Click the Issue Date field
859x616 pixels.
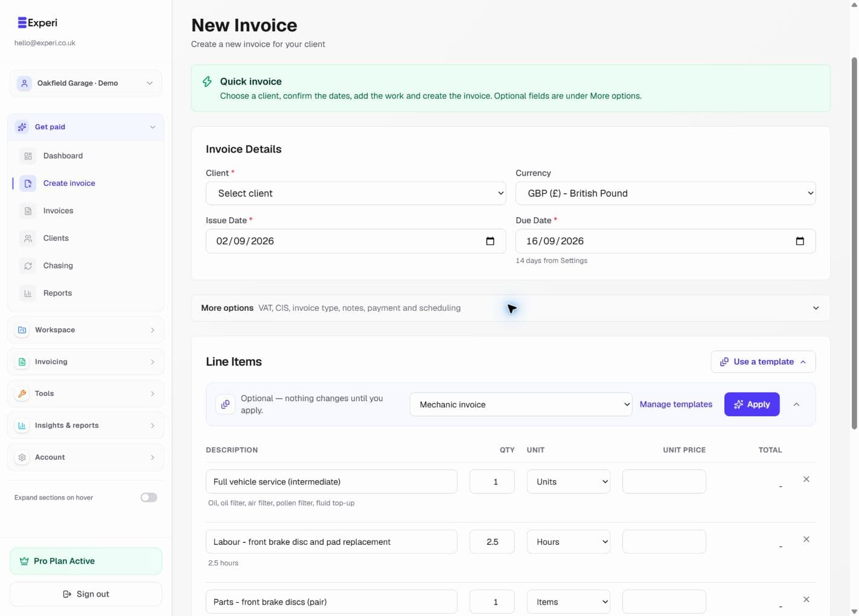[356, 241]
